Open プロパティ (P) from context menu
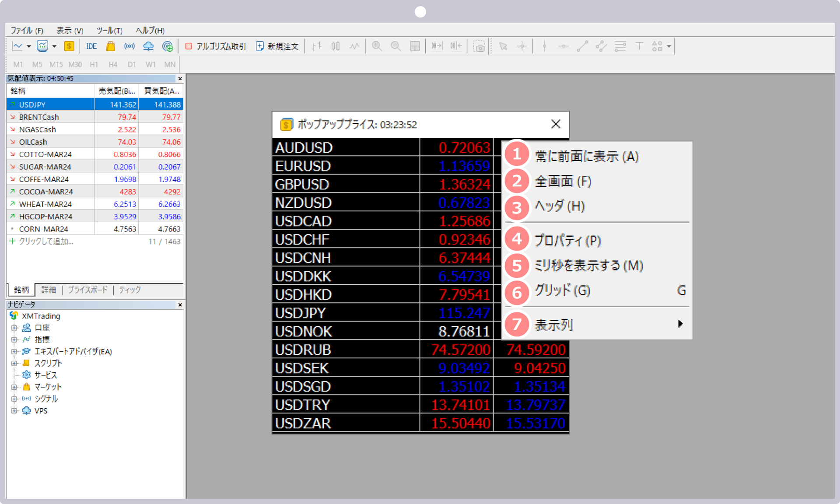This screenshot has height=504, width=840. click(x=597, y=240)
